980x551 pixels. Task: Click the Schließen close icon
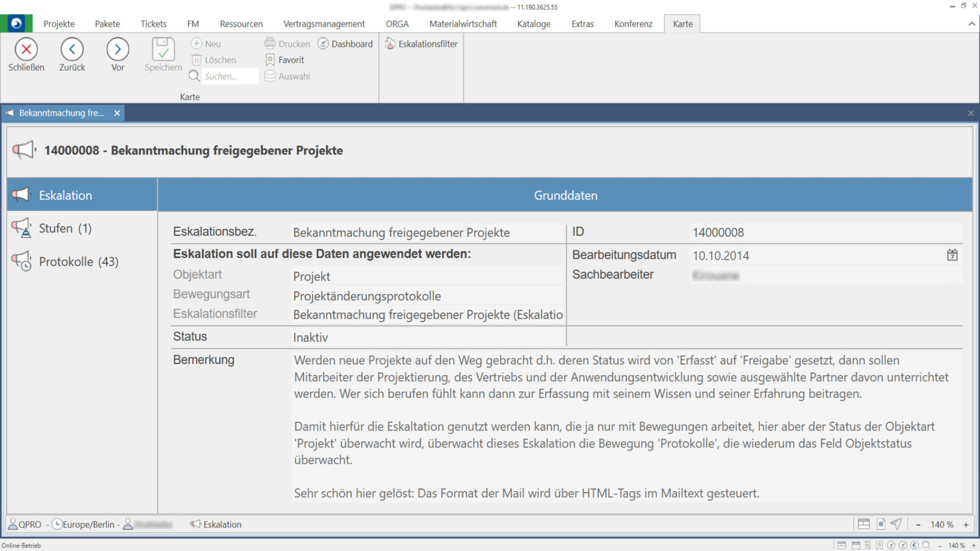(26, 50)
